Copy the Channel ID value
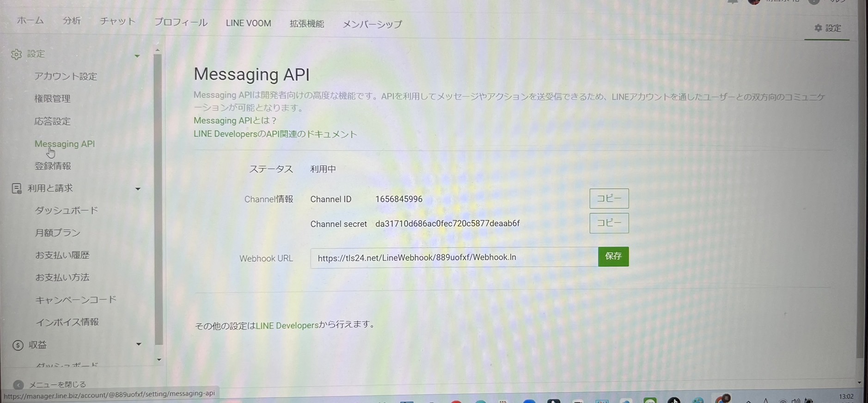 609,199
